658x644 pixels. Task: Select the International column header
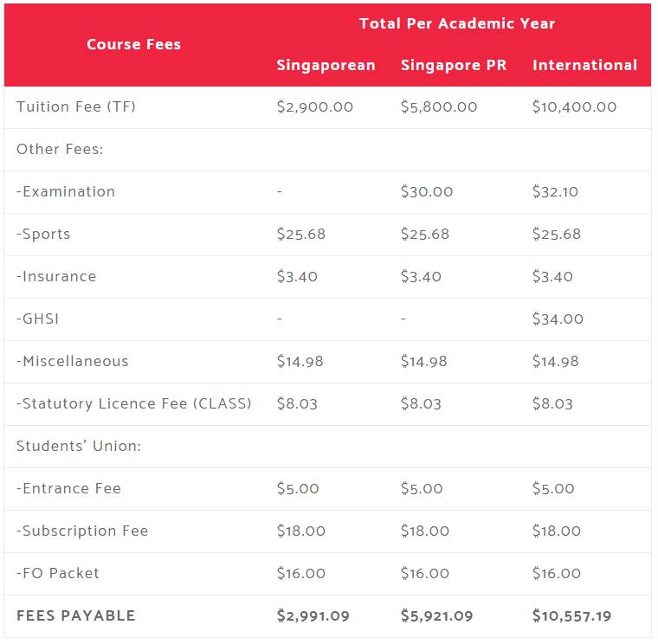[x=584, y=65]
